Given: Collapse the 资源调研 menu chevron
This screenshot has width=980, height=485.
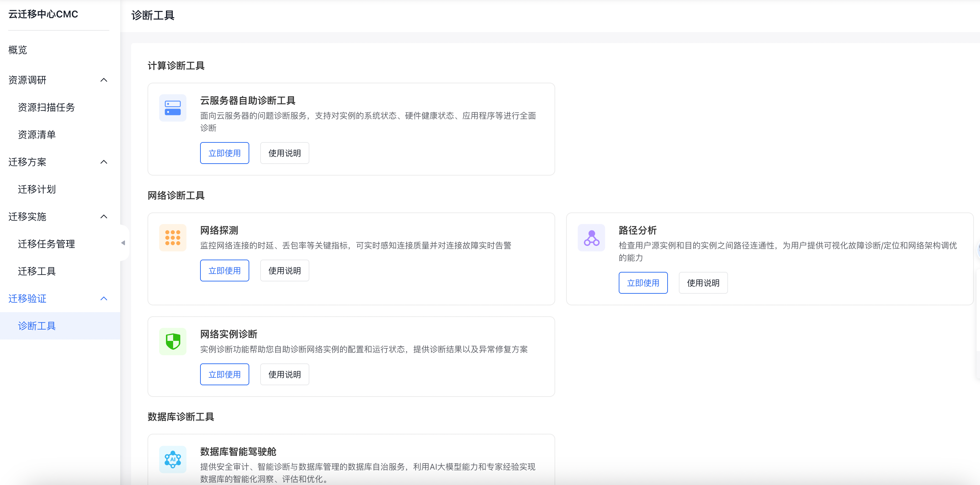Looking at the screenshot, I should 104,80.
